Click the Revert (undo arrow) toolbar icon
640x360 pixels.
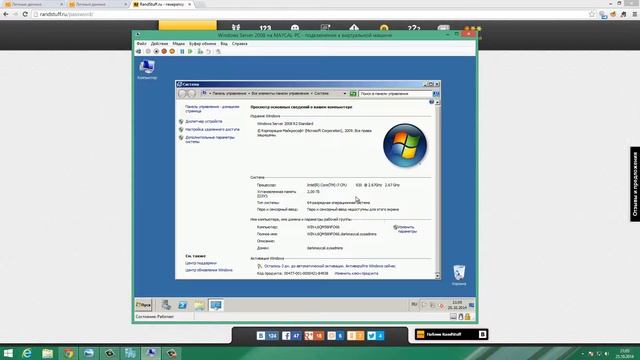click(209, 51)
